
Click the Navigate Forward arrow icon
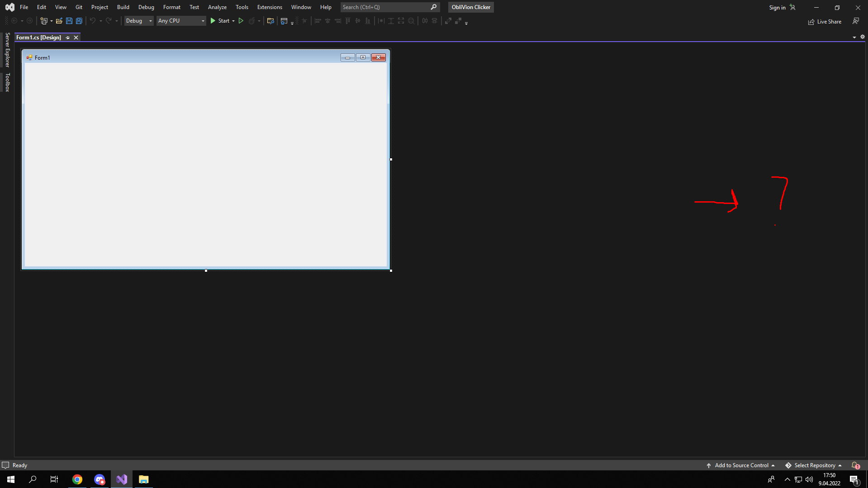pyautogui.click(x=29, y=21)
